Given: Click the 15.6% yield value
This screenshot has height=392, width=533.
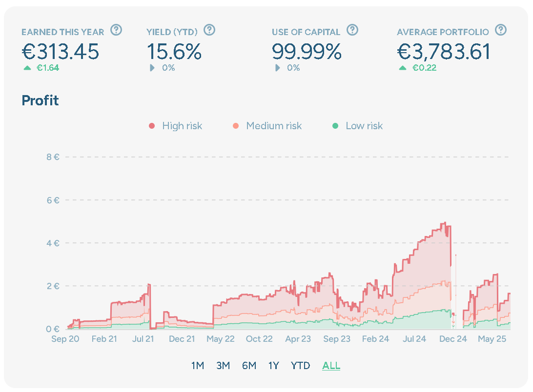Looking at the screenshot, I should tap(174, 52).
